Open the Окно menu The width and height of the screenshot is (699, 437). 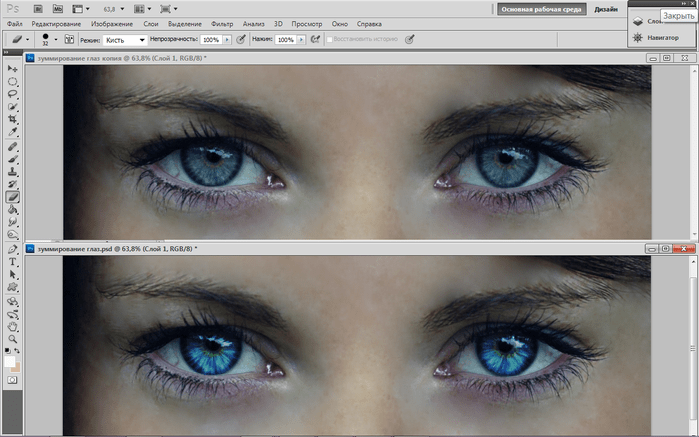click(x=340, y=24)
